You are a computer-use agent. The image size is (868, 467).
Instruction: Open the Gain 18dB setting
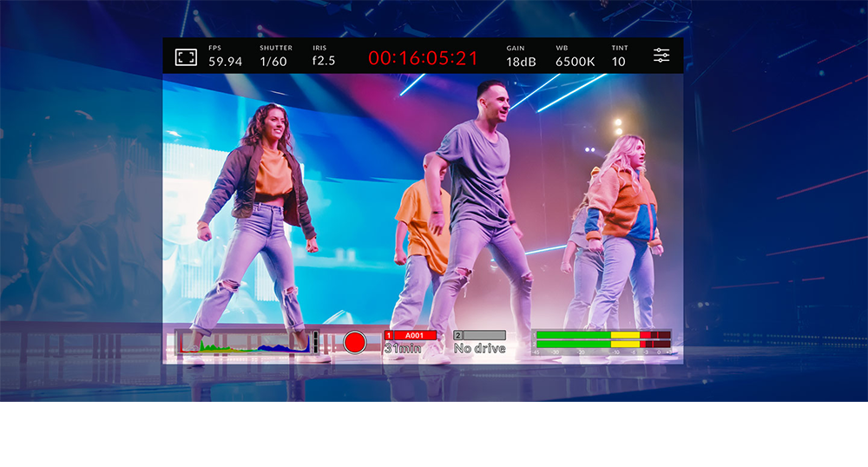tap(521, 56)
